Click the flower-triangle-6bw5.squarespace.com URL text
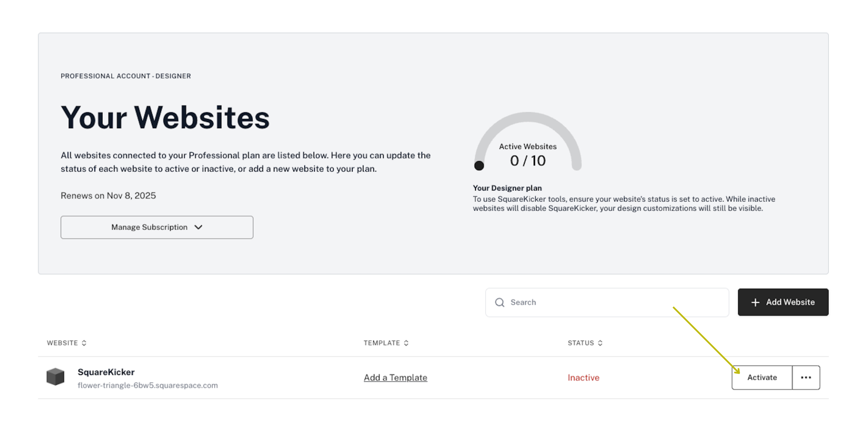 pos(147,385)
